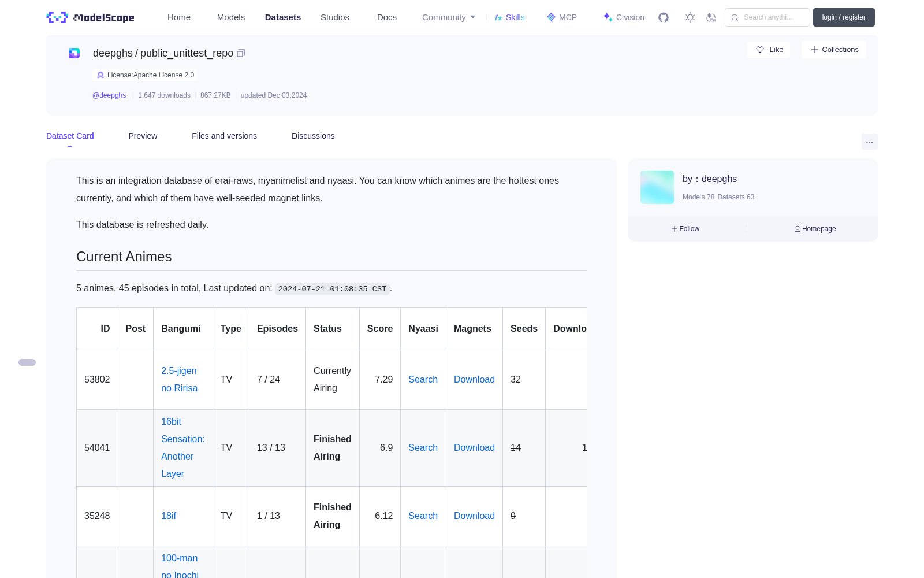Click the Score value 7.29
Viewport: 924px width, 578px height.
383,380
